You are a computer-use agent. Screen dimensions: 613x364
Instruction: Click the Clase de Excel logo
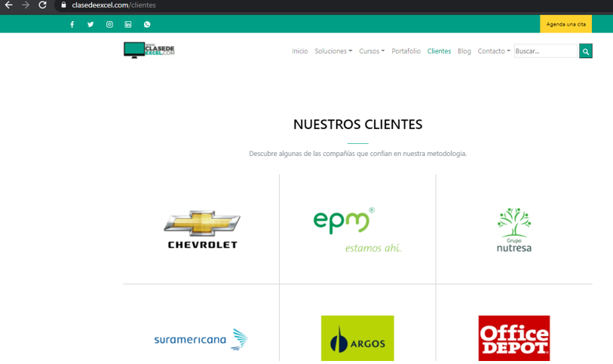149,50
